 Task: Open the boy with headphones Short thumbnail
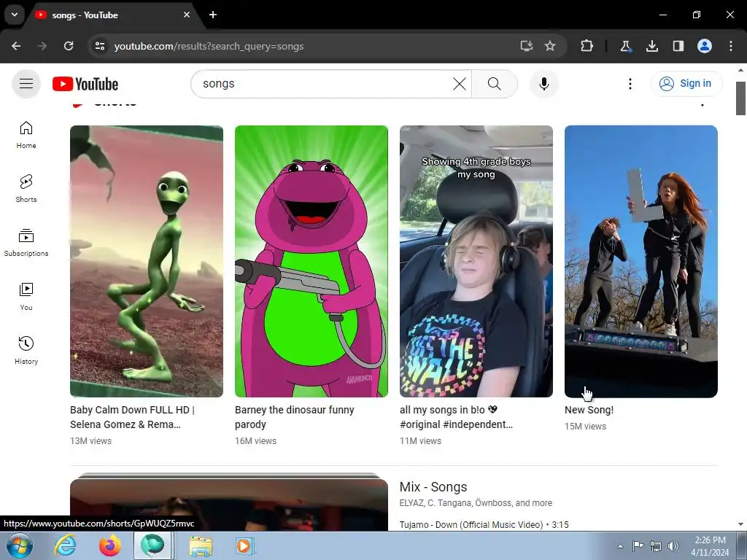click(x=476, y=261)
